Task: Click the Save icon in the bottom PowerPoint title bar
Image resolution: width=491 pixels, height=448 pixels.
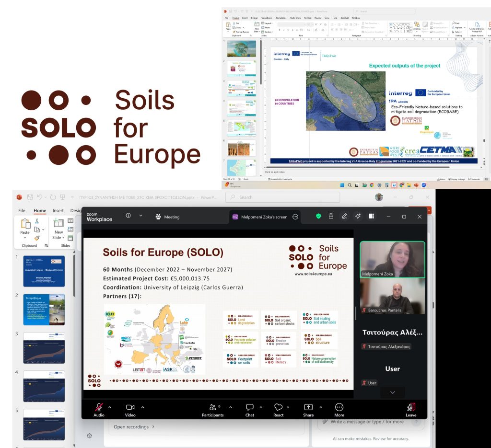Action: (x=30, y=197)
